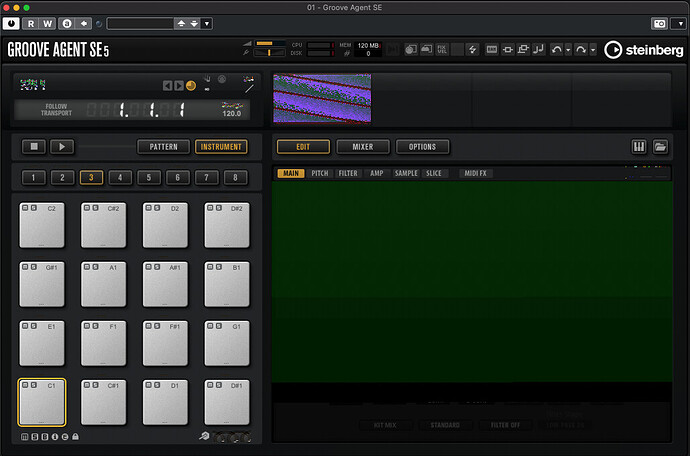Click the musical notes icon in header
The image size is (690, 456).
click(x=538, y=49)
